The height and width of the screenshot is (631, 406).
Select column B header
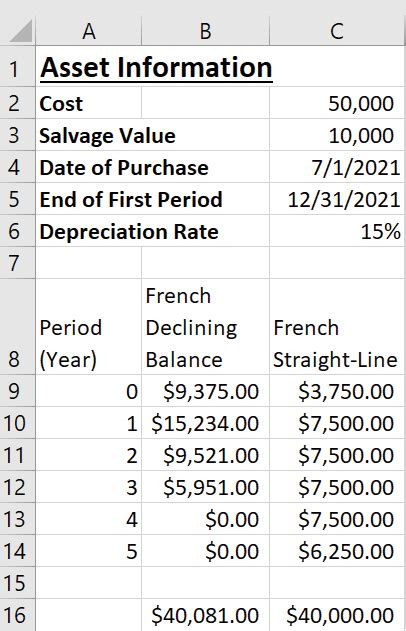(205, 31)
